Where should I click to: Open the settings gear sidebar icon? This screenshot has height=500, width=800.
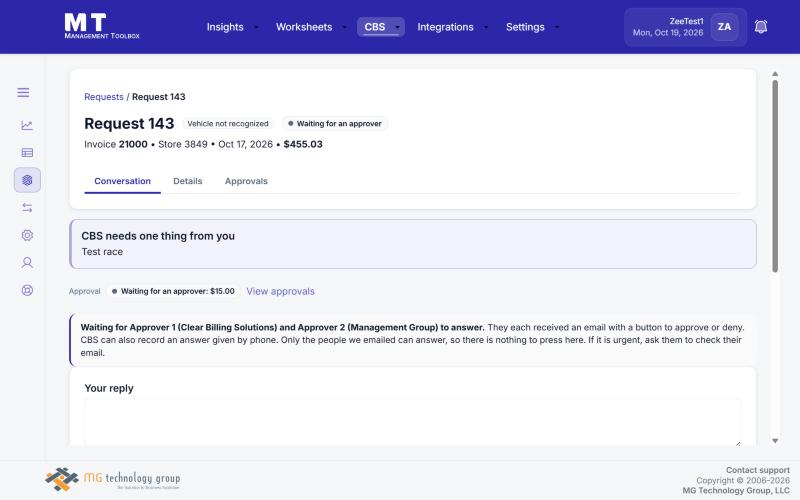pos(27,235)
